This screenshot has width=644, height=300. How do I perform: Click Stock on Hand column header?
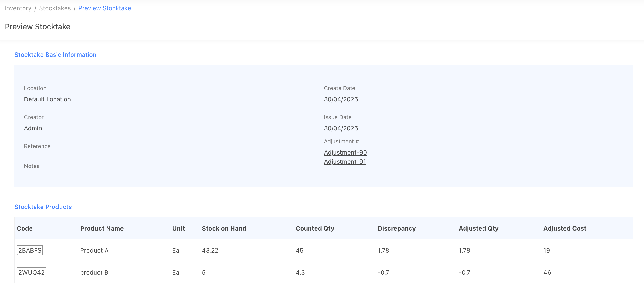pos(224,228)
